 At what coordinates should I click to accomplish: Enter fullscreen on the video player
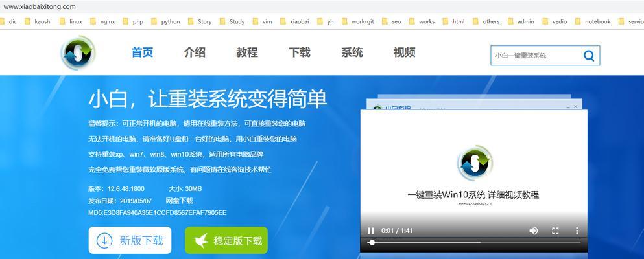point(555,231)
